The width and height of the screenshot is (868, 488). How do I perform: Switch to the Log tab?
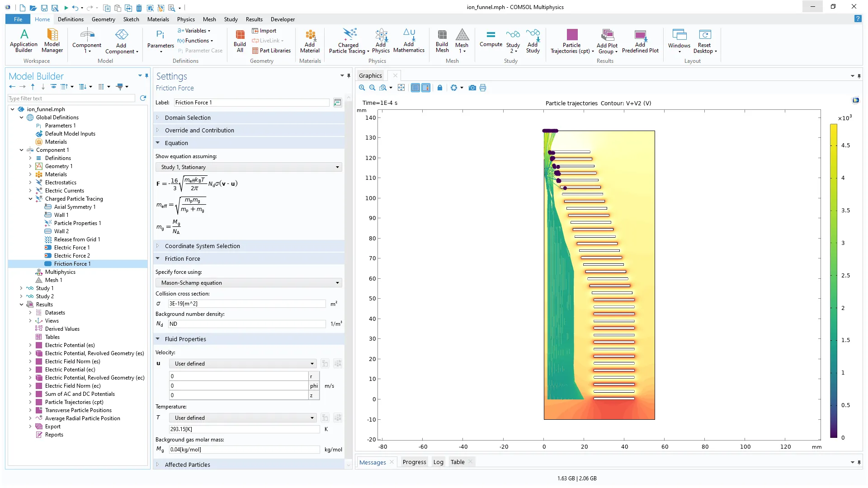[x=438, y=462]
